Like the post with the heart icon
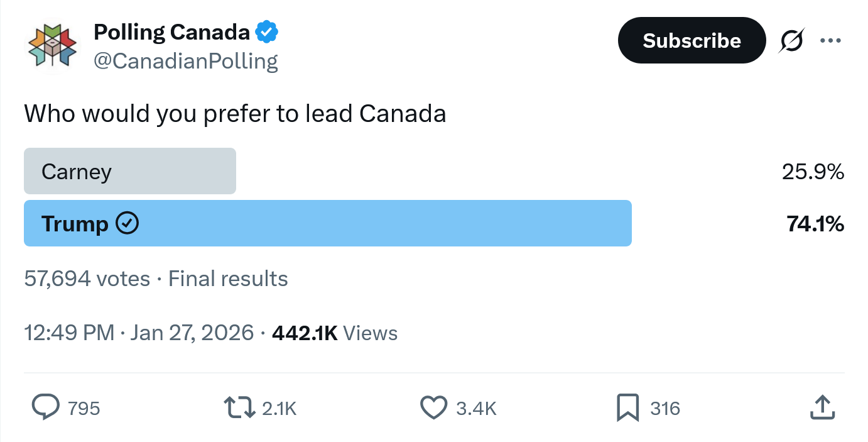The image size is (868, 442). click(433, 407)
